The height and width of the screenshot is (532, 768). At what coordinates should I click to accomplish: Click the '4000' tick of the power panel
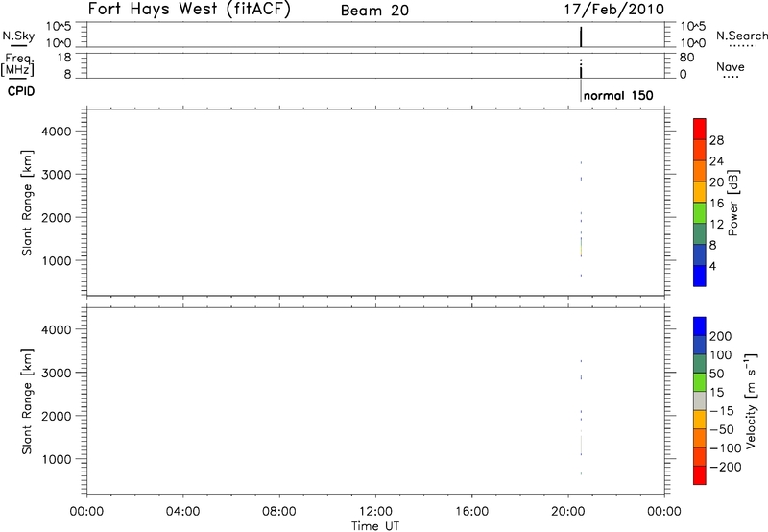tap(57, 132)
